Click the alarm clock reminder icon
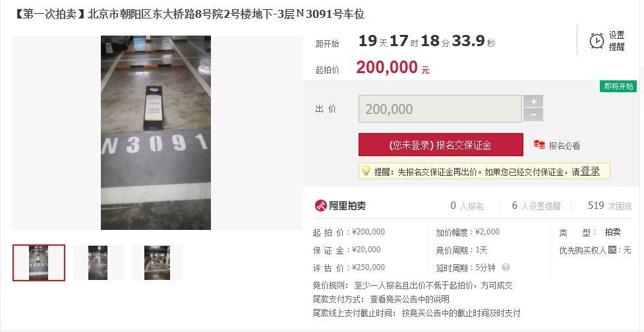Screen dimensions: 644x332 597,41
